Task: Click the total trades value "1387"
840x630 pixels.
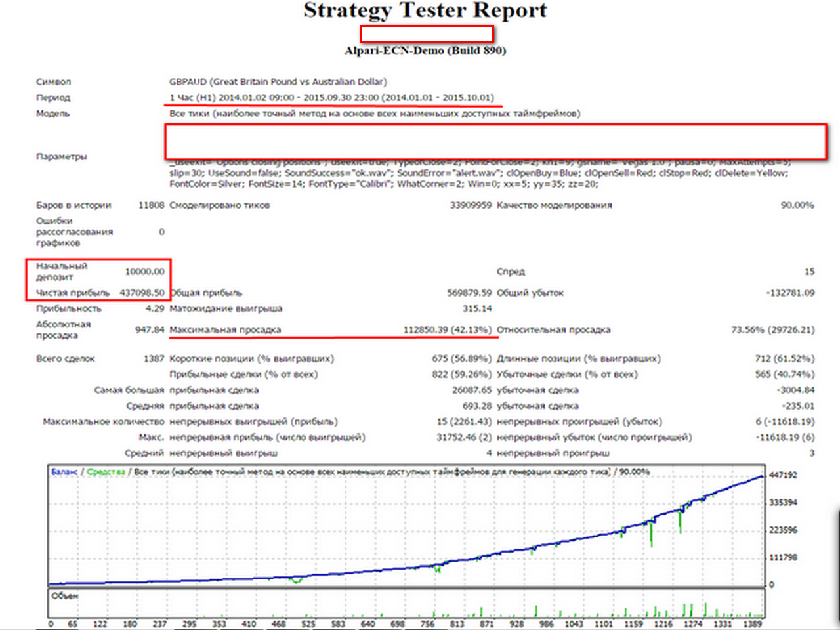Action: coord(154,359)
